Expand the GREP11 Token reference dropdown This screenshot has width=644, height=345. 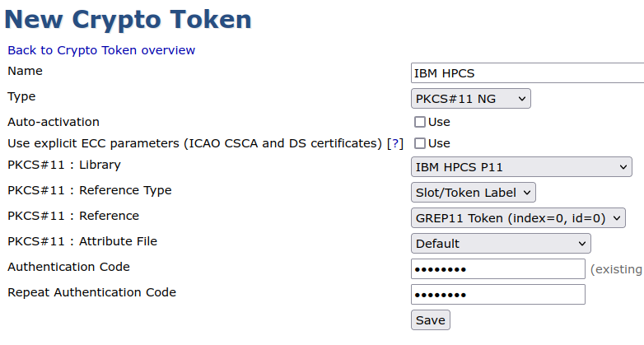pyautogui.click(x=518, y=218)
